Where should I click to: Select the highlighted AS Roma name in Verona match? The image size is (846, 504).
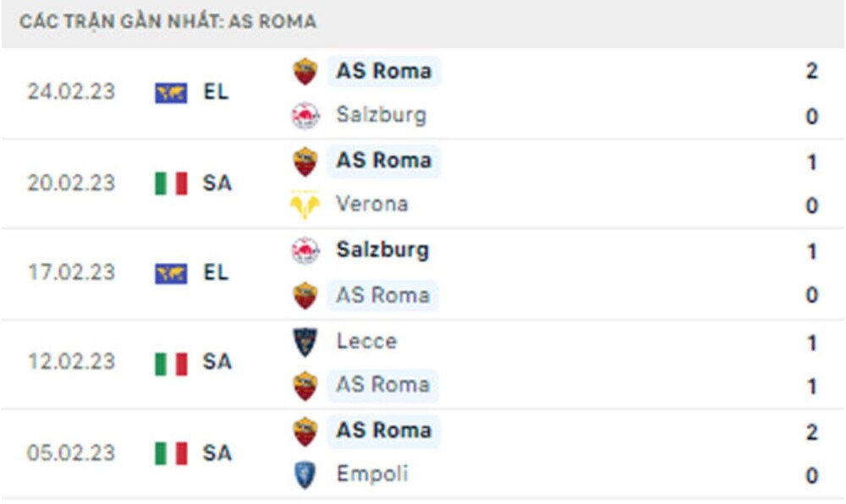[x=386, y=161]
